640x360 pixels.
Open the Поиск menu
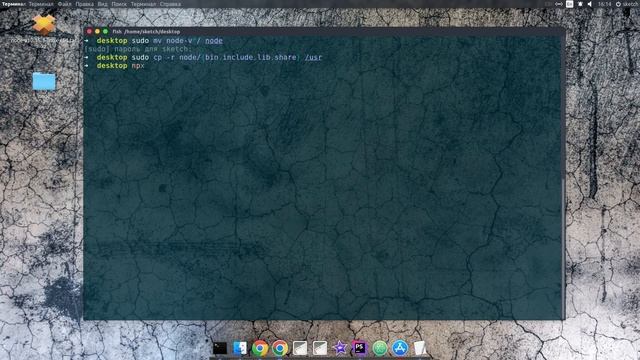click(x=119, y=4)
